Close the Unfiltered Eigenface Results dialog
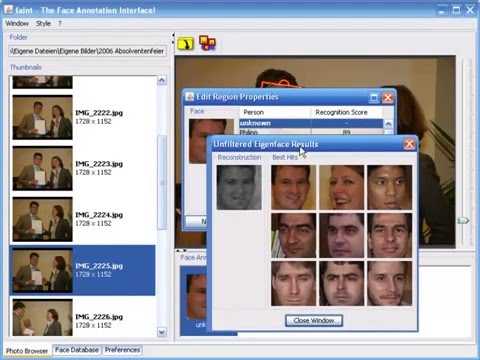The width and height of the screenshot is (480, 360). [409, 144]
